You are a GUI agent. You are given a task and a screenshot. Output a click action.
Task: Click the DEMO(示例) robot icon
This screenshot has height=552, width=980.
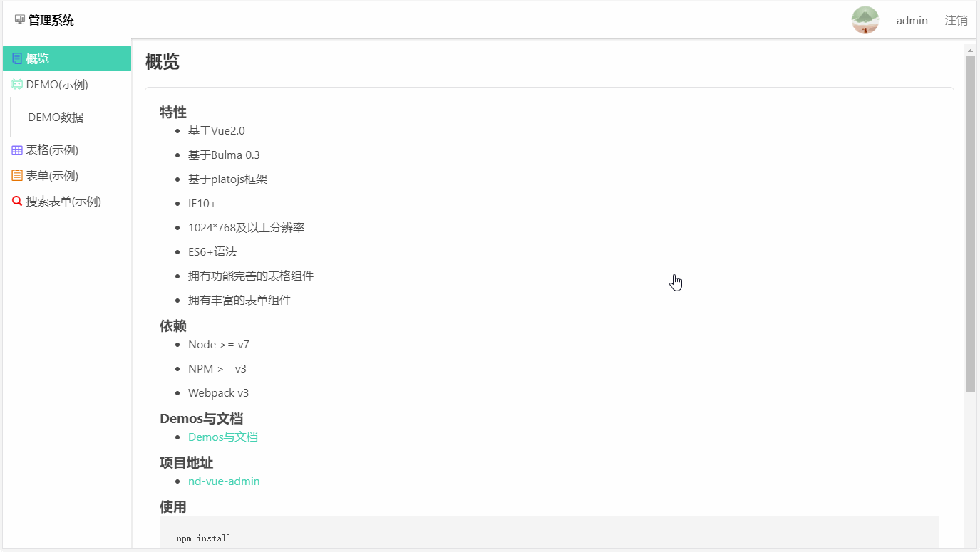[17, 84]
